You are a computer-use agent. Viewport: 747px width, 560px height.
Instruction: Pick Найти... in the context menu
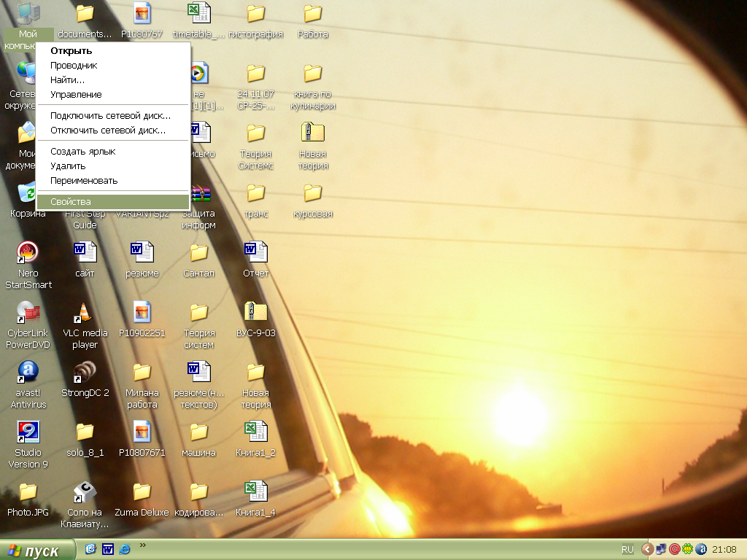click(x=113, y=80)
